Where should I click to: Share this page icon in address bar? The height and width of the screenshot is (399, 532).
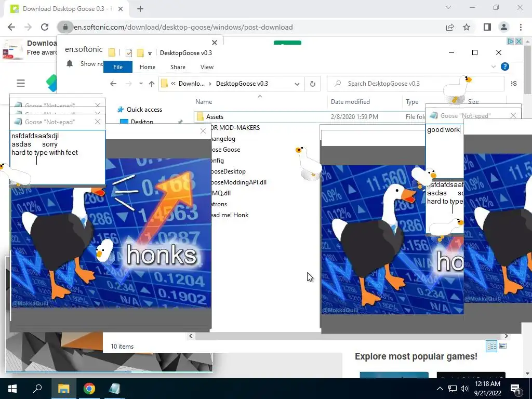coord(450,27)
